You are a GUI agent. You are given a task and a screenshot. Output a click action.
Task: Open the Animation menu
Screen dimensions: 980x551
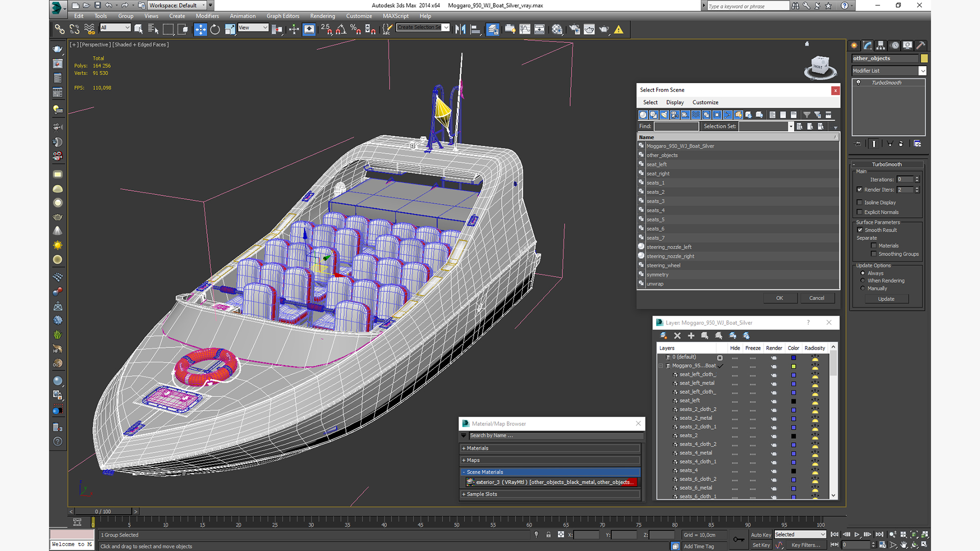(x=242, y=16)
